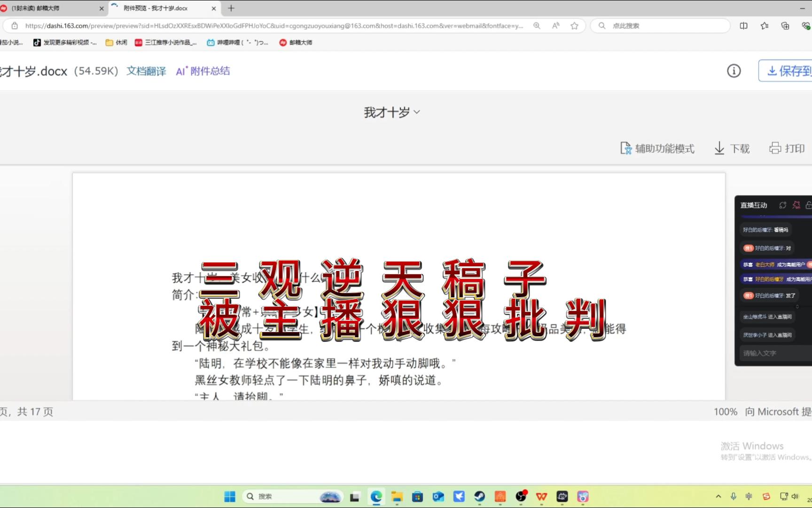Image resolution: width=812 pixels, height=508 pixels.
Task: Click the browser address bar URL
Action: pyautogui.click(x=274, y=26)
